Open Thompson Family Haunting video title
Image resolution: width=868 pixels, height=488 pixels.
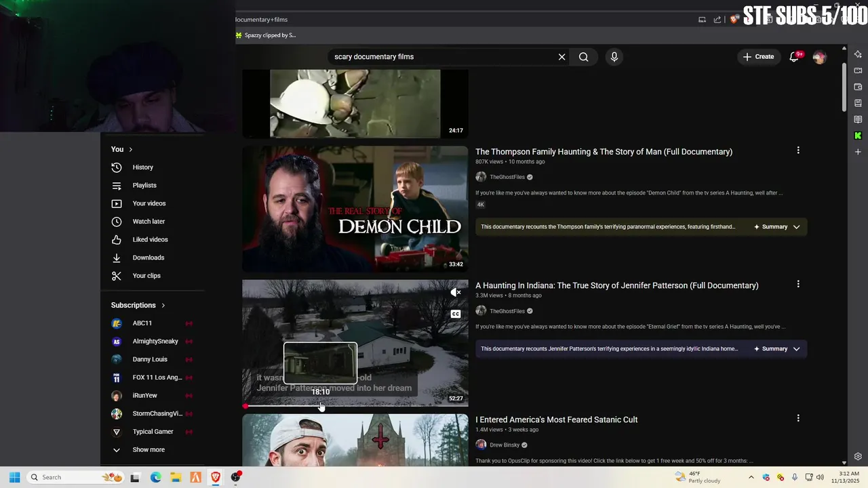604,152
